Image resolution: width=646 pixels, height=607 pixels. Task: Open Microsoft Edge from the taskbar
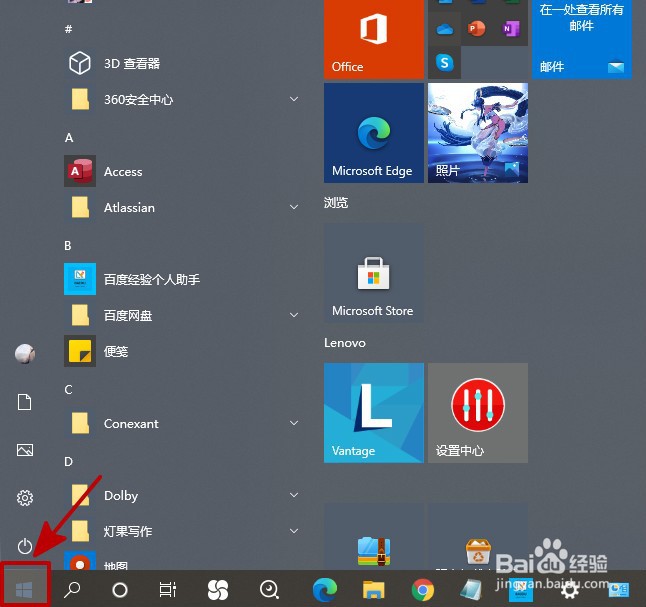tap(325, 590)
